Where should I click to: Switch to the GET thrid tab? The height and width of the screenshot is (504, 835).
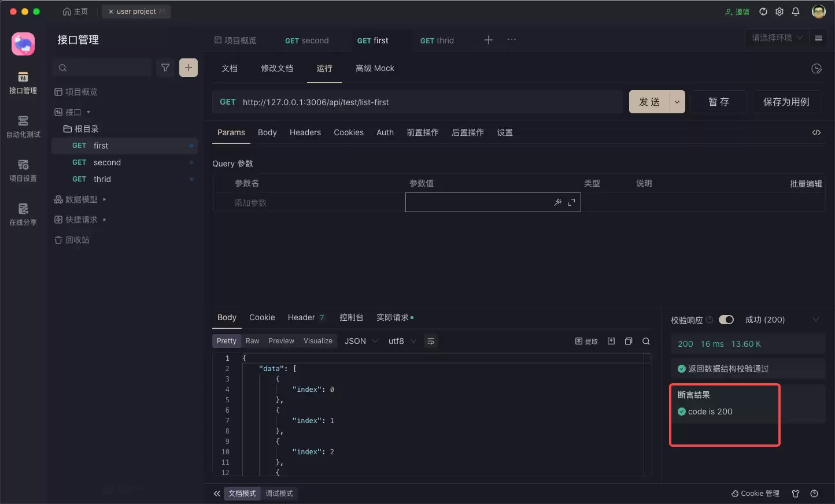437,40
